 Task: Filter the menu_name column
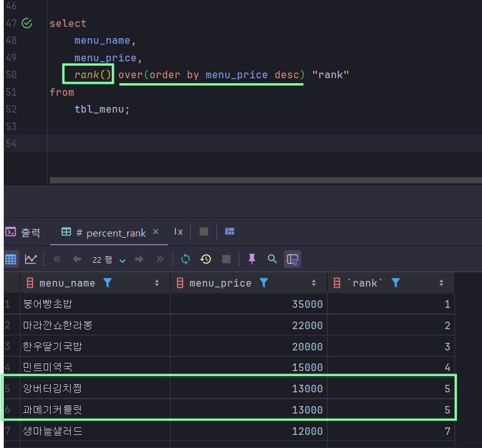tap(108, 283)
